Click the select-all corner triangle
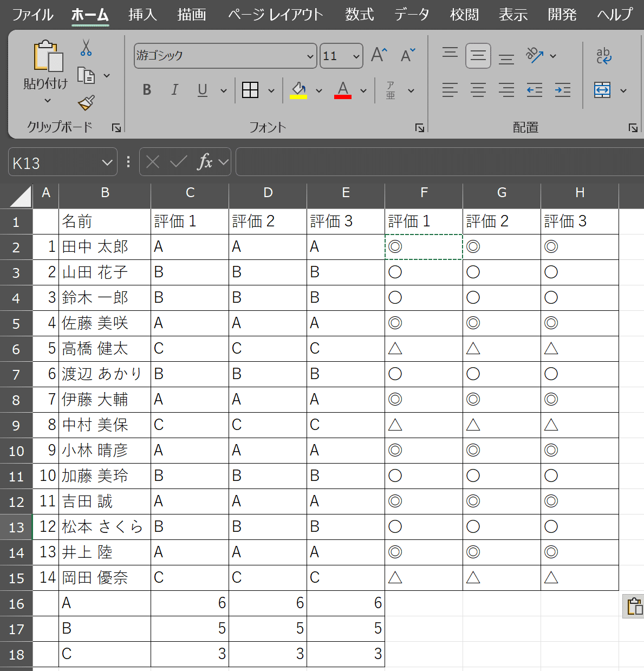The width and height of the screenshot is (644, 671). [21, 196]
